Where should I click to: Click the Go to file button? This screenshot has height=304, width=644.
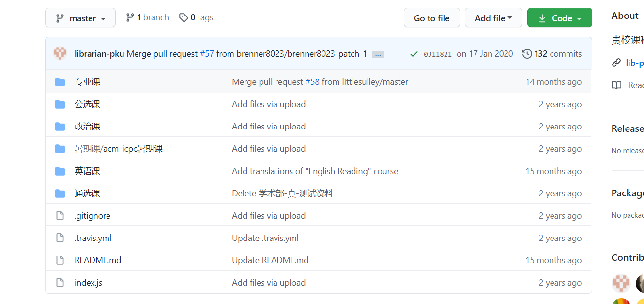click(x=431, y=17)
